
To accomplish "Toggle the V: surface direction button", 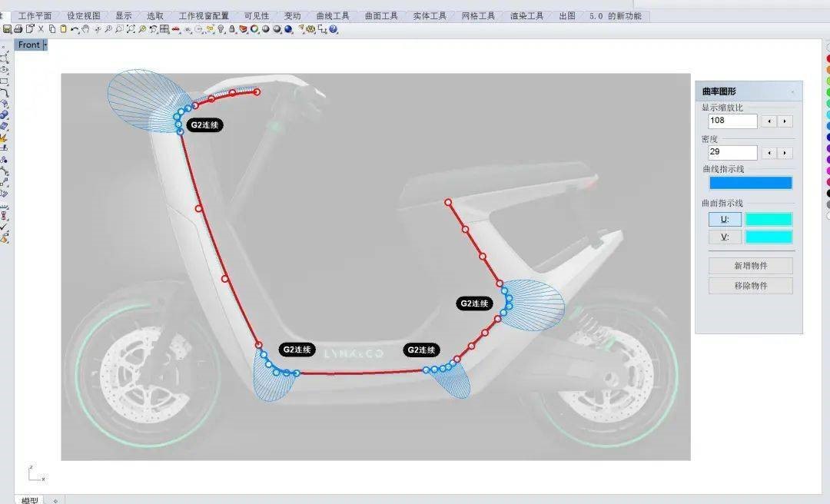I will (725, 237).
